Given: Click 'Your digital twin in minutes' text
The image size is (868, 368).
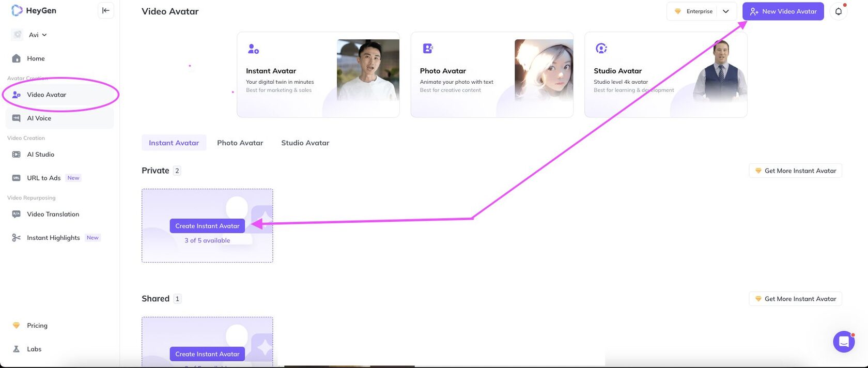Looking at the screenshot, I should click(280, 82).
